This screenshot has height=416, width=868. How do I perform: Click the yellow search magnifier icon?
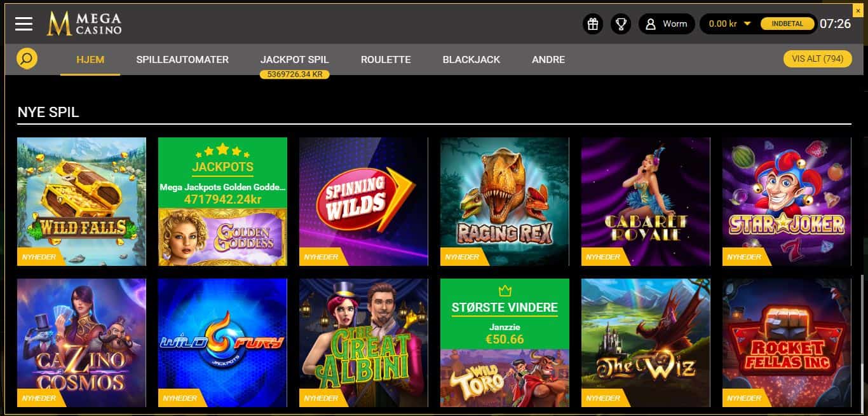coord(27,59)
